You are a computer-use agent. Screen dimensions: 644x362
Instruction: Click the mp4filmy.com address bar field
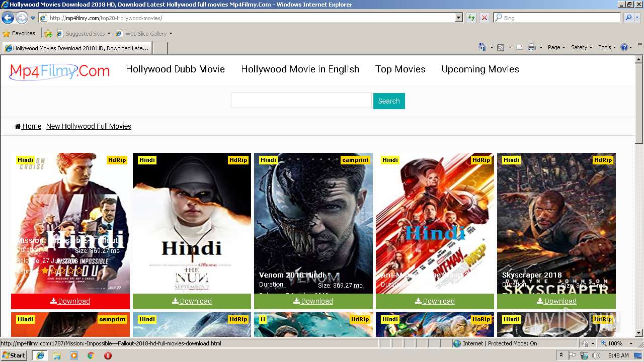point(251,18)
